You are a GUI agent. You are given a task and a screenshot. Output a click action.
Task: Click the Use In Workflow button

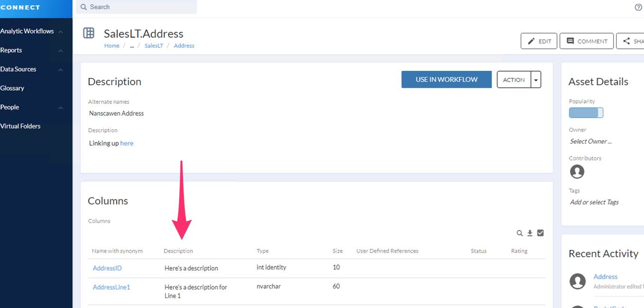point(446,79)
